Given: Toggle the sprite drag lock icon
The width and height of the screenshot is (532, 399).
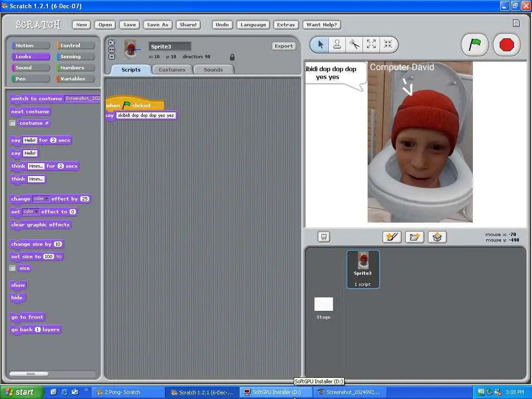Looking at the screenshot, I should click(x=232, y=57).
